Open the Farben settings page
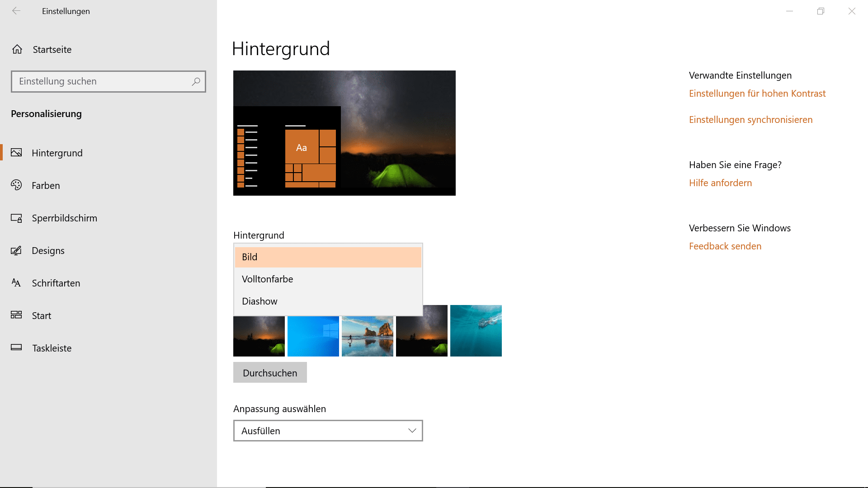Image resolution: width=868 pixels, height=488 pixels. [108, 185]
